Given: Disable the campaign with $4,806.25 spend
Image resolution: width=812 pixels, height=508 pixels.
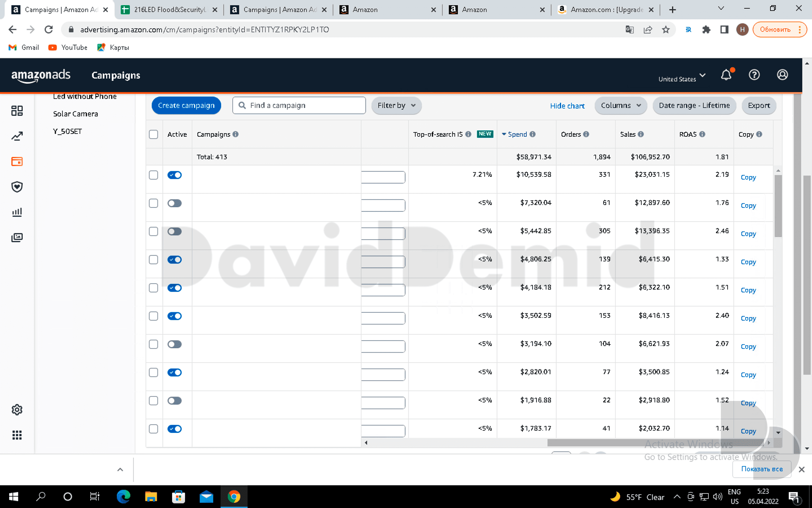Looking at the screenshot, I should click(175, 260).
